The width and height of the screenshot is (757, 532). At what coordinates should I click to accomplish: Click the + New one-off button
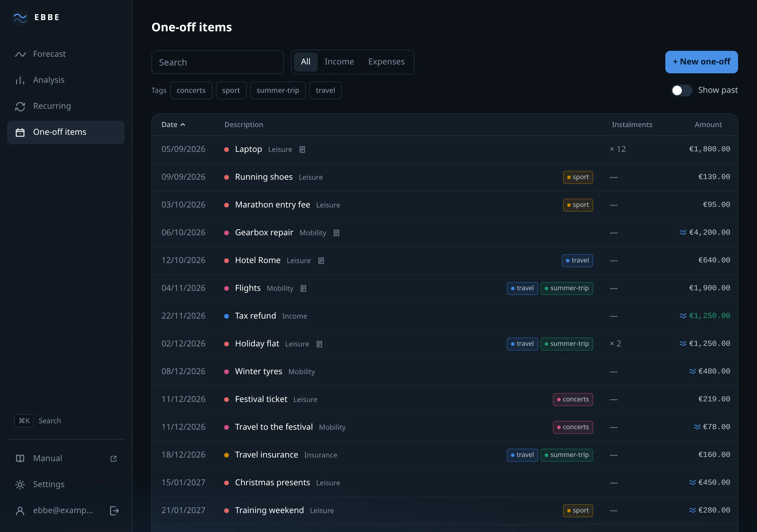pyautogui.click(x=701, y=62)
